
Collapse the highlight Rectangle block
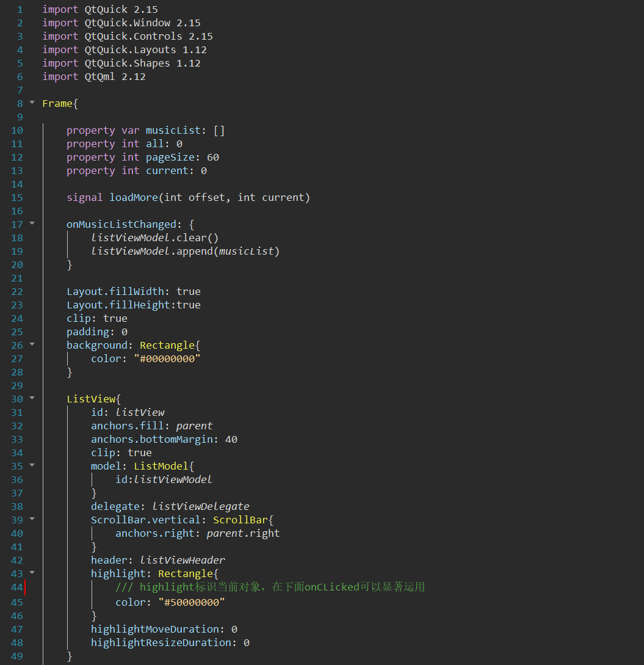pos(32,573)
